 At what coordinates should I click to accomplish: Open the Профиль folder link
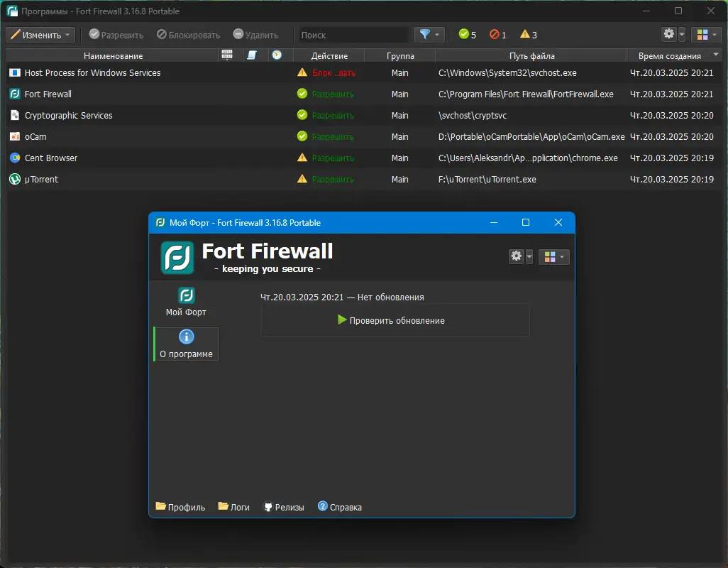(181, 507)
